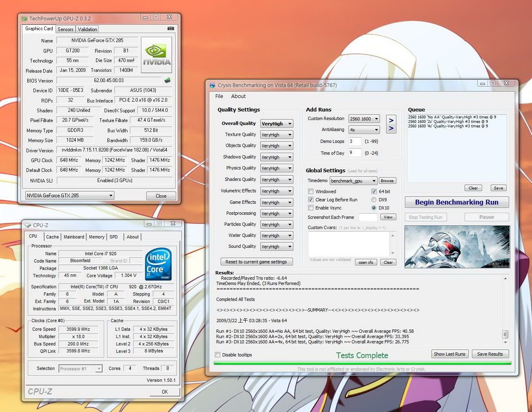The height and width of the screenshot is (412, 532).
Task: Click the BIOS save chip icon in GPU-Z
Action: (168, 80)
